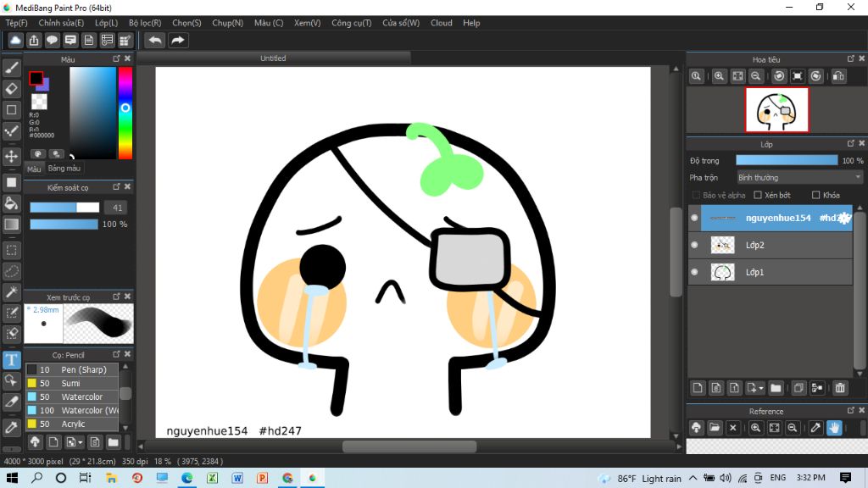Click the Redo arrow in toolbar

pos(178,41)
